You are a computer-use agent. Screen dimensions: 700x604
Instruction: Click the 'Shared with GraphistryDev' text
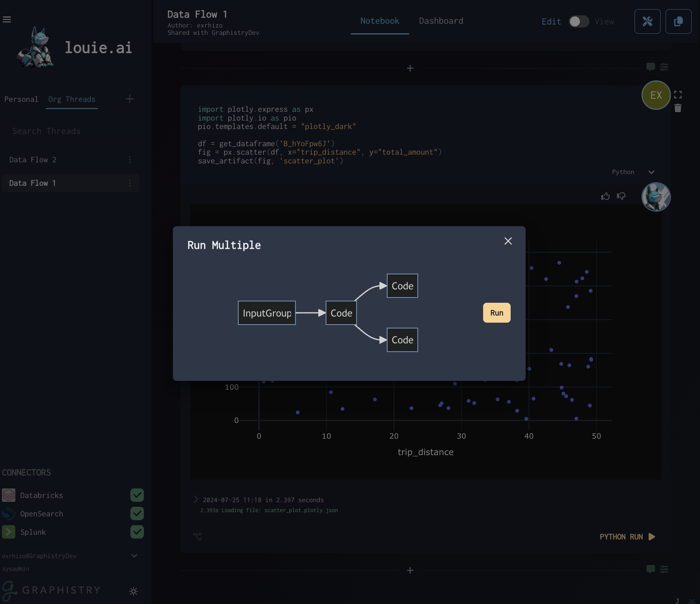click(x=213, y=33)
